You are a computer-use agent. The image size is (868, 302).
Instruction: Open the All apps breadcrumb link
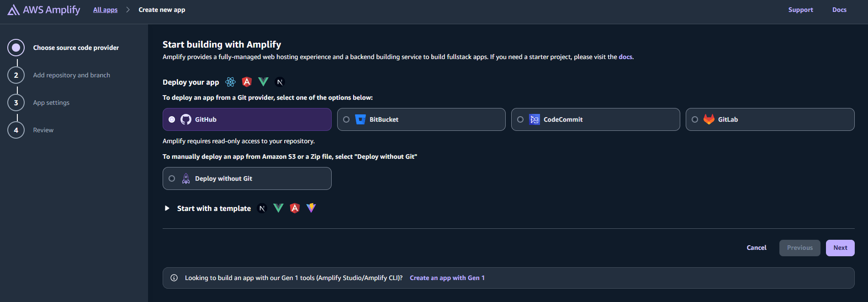(x=105, y=10)
